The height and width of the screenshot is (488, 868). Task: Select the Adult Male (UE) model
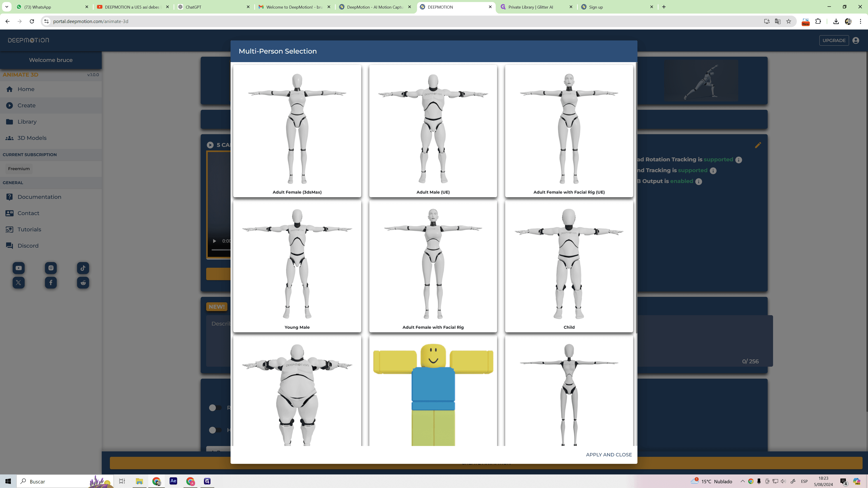pyautogui.click(x=433, y=131)
